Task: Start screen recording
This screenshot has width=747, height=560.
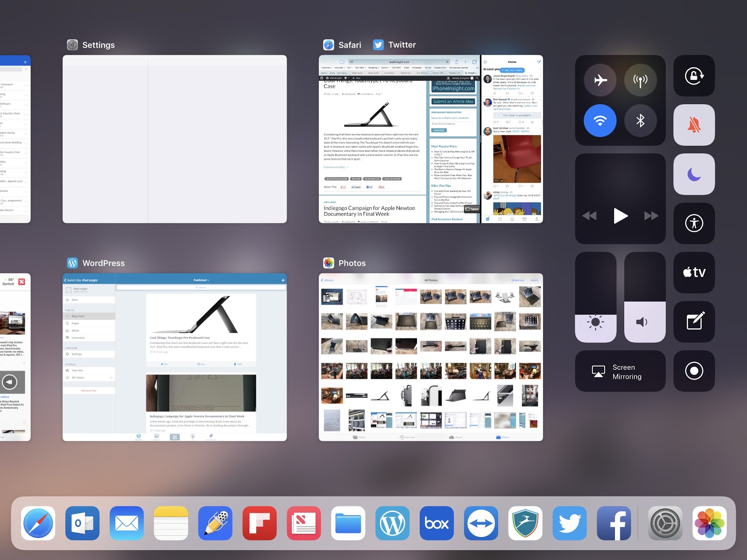Action: coord(694,371)
